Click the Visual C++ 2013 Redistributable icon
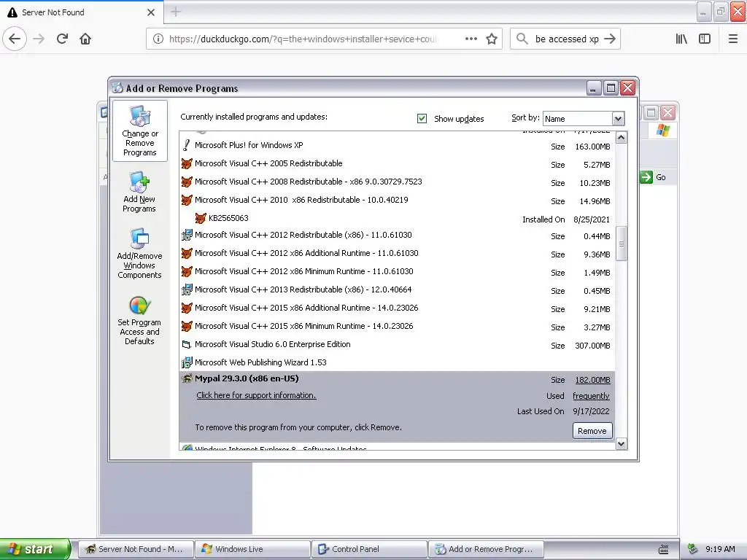The image size is (747, 560). coord(187,289)
